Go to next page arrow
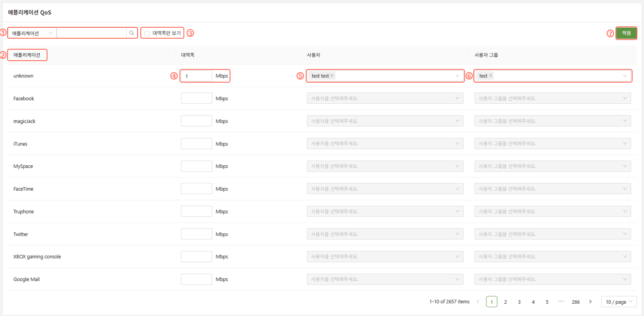The height and width of the screenshot is (316, 644). tap(590, 302)
